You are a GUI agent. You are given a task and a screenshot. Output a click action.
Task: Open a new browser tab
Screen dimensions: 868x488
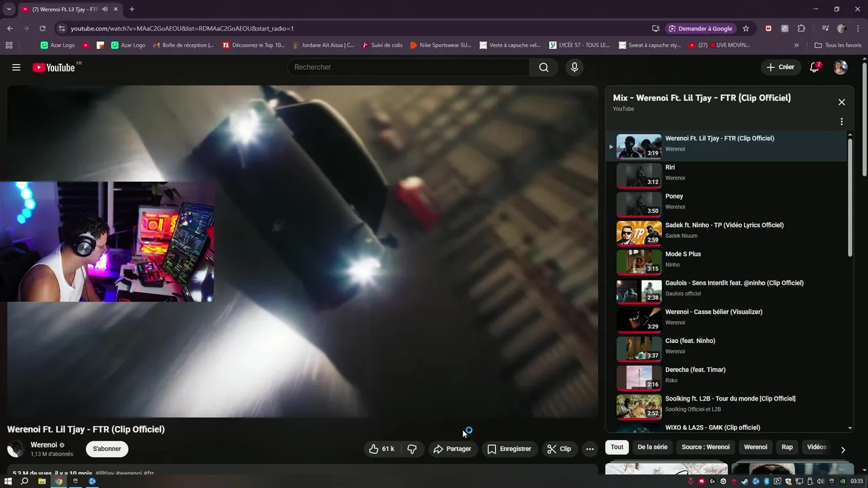(132, 9)
